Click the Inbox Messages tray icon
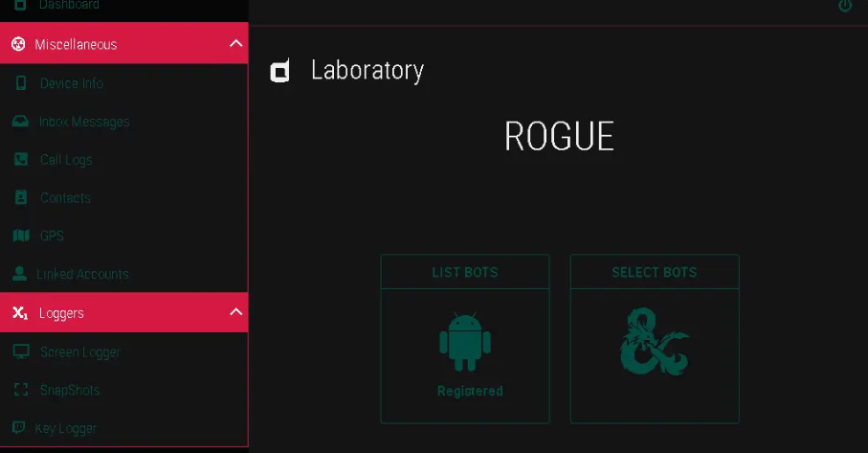Image resolution: width=868 pixels, height=453 pixels. point(20,122)
